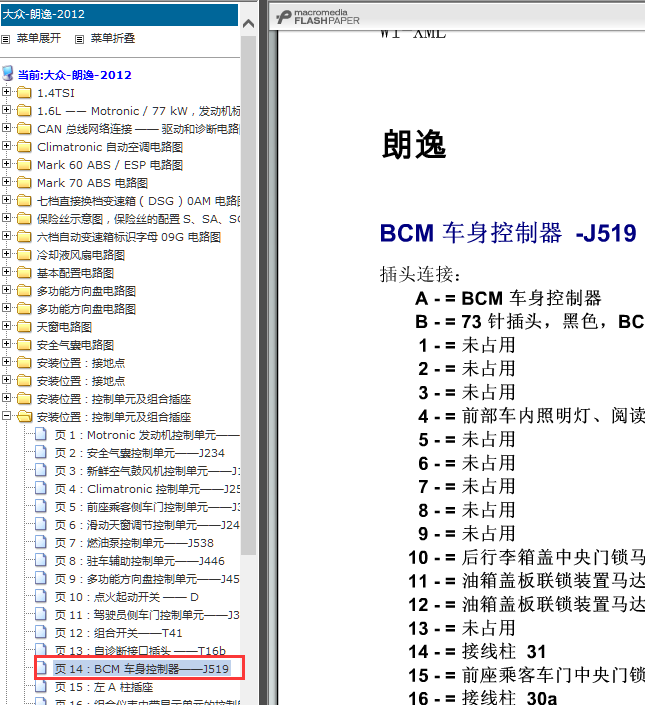Click the icon beside 菜单展开

coord(5,40)
